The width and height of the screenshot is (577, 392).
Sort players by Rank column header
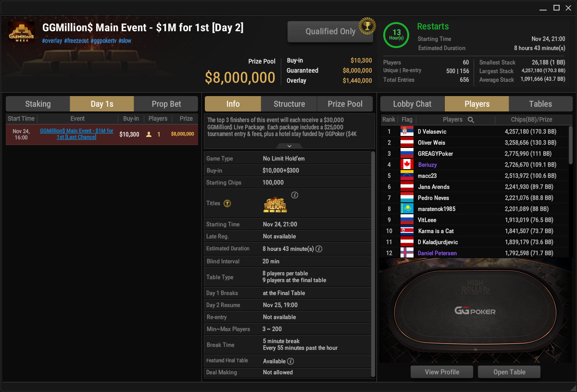pyautogui.click(x=389, y=120)
